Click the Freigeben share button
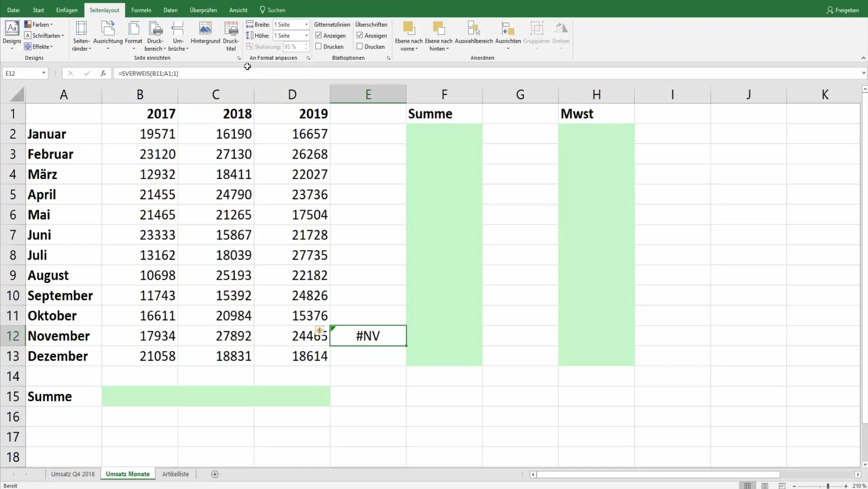The height and width of the screenshot is (489, 868). click(x=842, y=10)
